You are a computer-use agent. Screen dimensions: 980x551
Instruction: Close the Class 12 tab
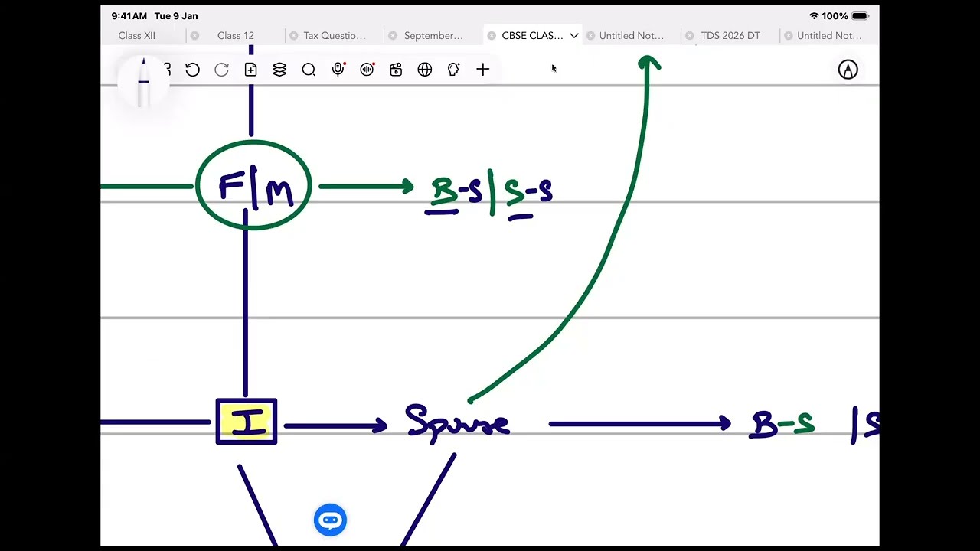pyautogui.click(x=194, y=35)
